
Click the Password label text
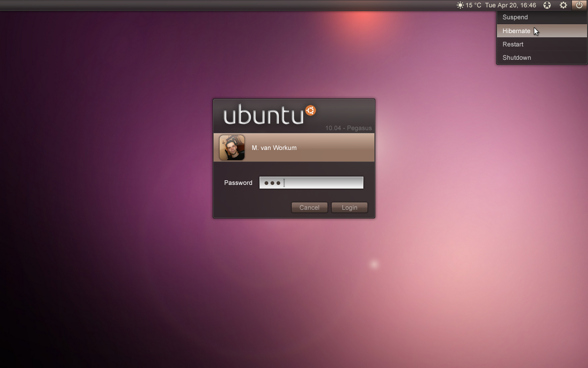[x=238, y=183]
